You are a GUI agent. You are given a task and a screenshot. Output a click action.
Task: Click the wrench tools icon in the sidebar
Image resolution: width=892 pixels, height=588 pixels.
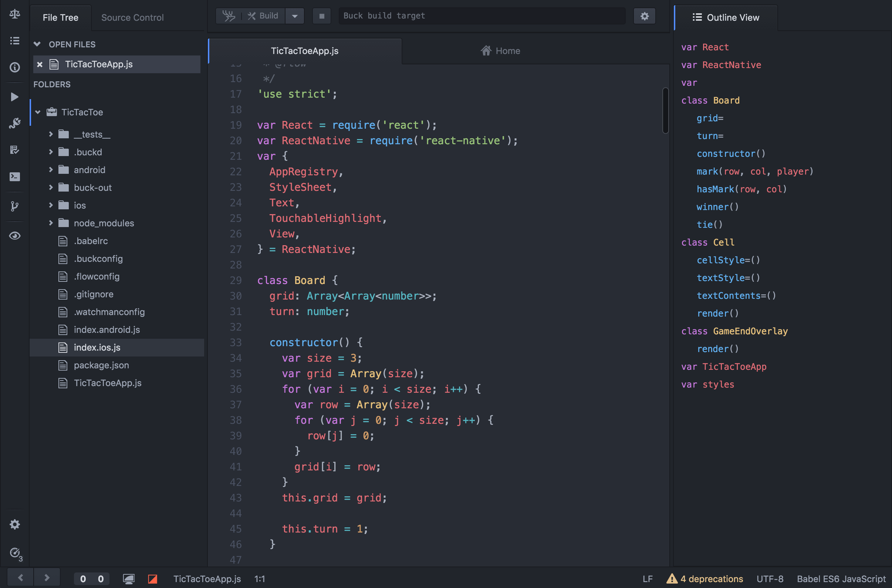click(15, 123)
